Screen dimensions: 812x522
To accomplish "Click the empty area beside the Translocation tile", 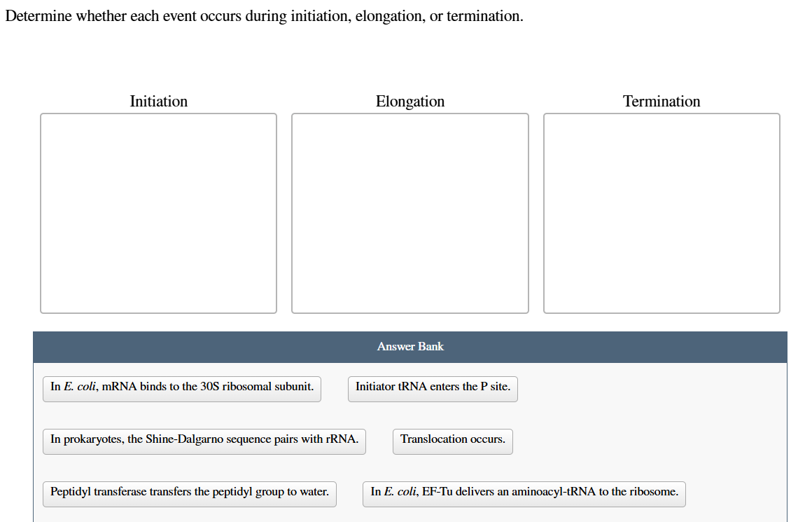I will (630, 441).
